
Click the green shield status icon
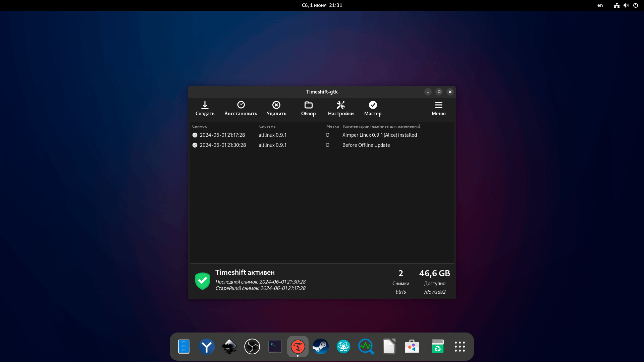(203, 281)
